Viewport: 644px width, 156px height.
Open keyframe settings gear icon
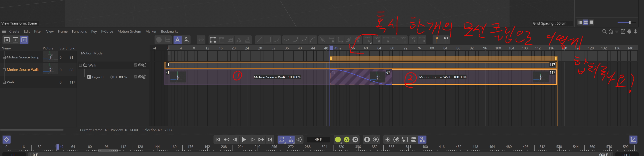click(x=355, y=139)
